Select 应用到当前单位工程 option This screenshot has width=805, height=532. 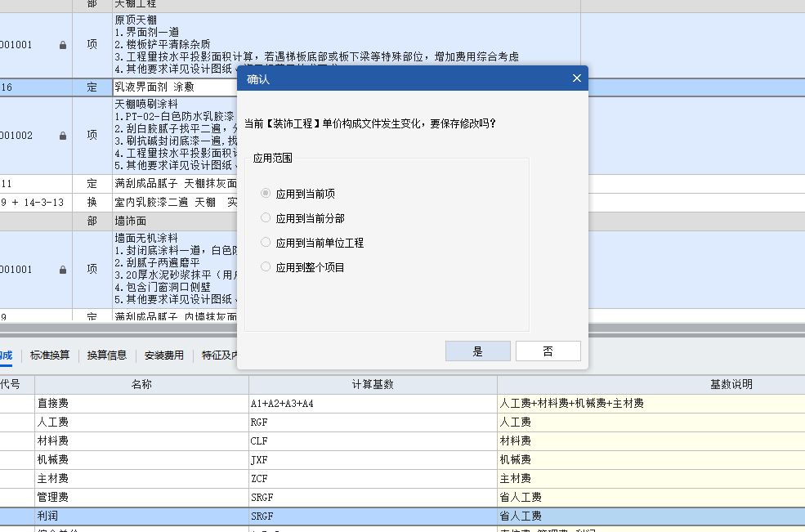point(266,242)
